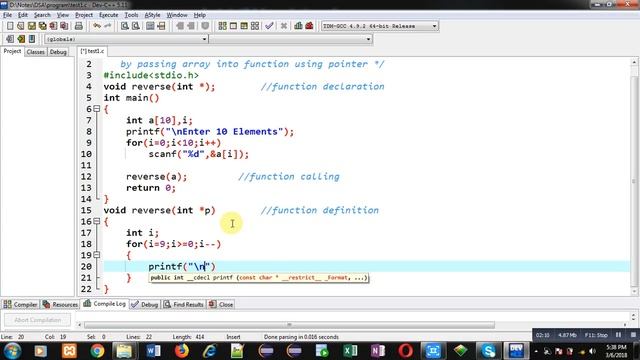This screenshot has height=360, width=640.
Task: Click the Go to line icon
Action: tap(161, 26)
